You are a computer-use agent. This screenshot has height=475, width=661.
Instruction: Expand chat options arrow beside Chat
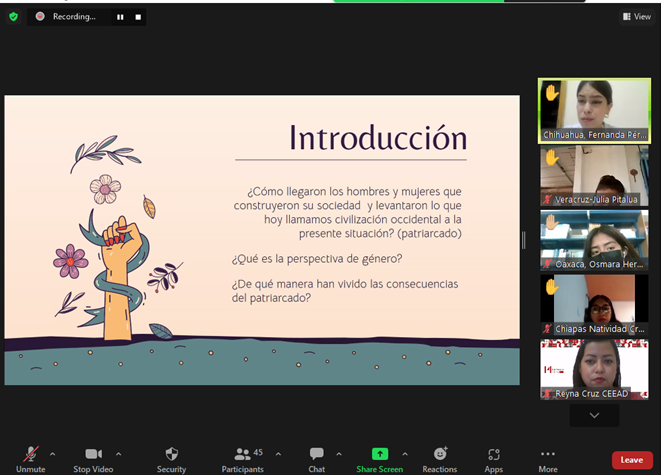pyautogui.click(x=339, y=454)
